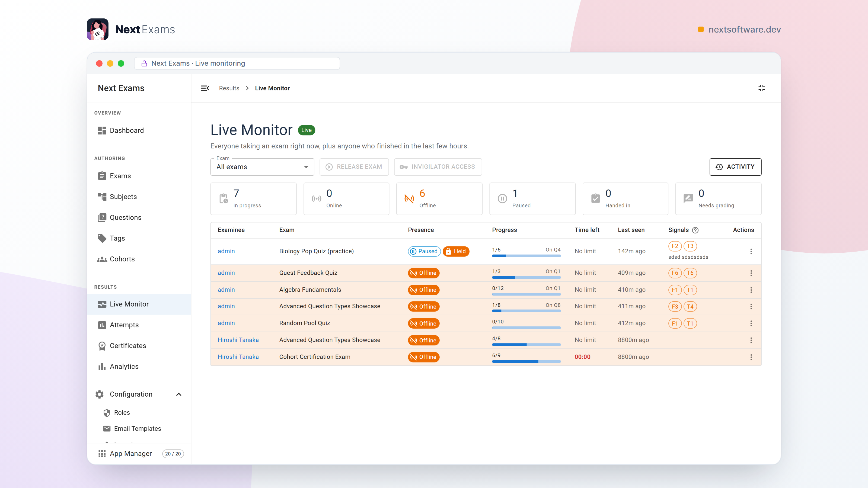
Task: Open actions menu for Biology Pop Quiz row
Action: tap(751, 251)
